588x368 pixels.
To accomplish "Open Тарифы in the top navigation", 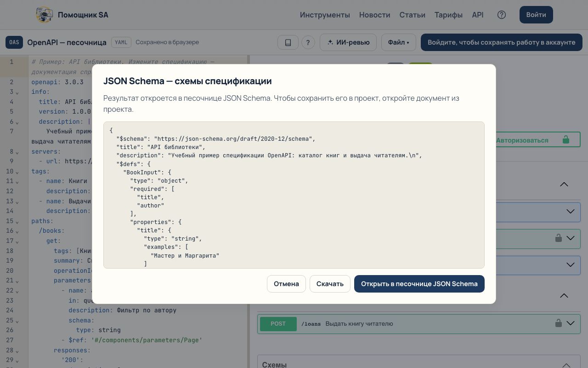I will coord(448,15).
